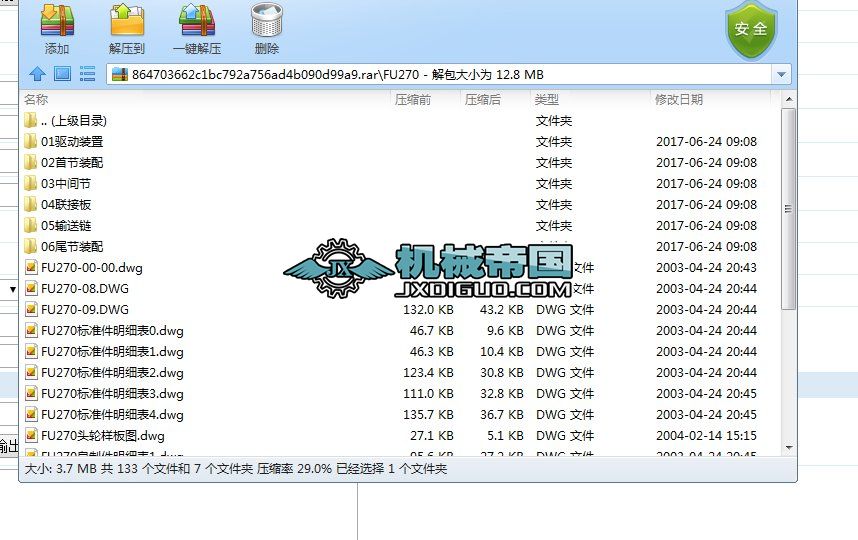858x540 pixels.
Task: Click the vertical scrollbar thumb
Action: point(789,209)
